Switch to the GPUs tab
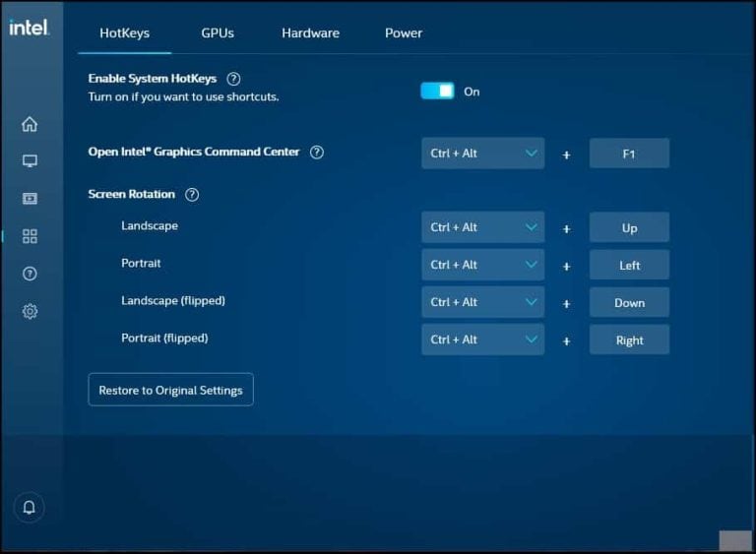 coord(218,32)
